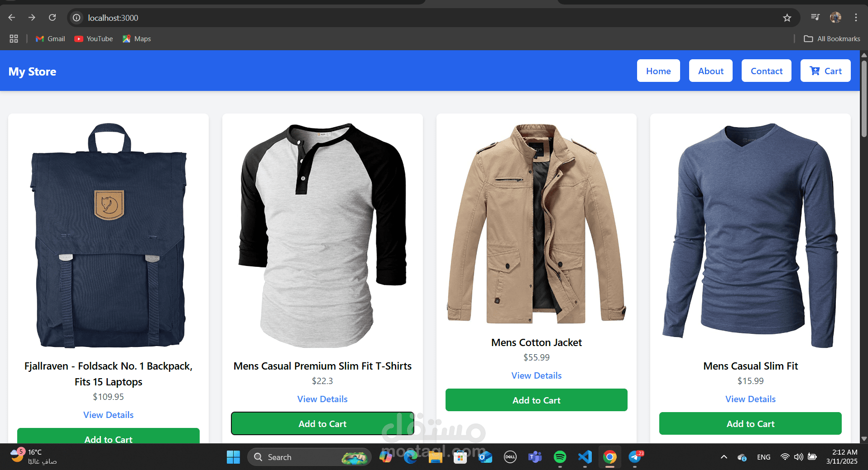Open the Chrome profile avatar
Viewport: 868px width, 470px height.
tap(835, 17)
